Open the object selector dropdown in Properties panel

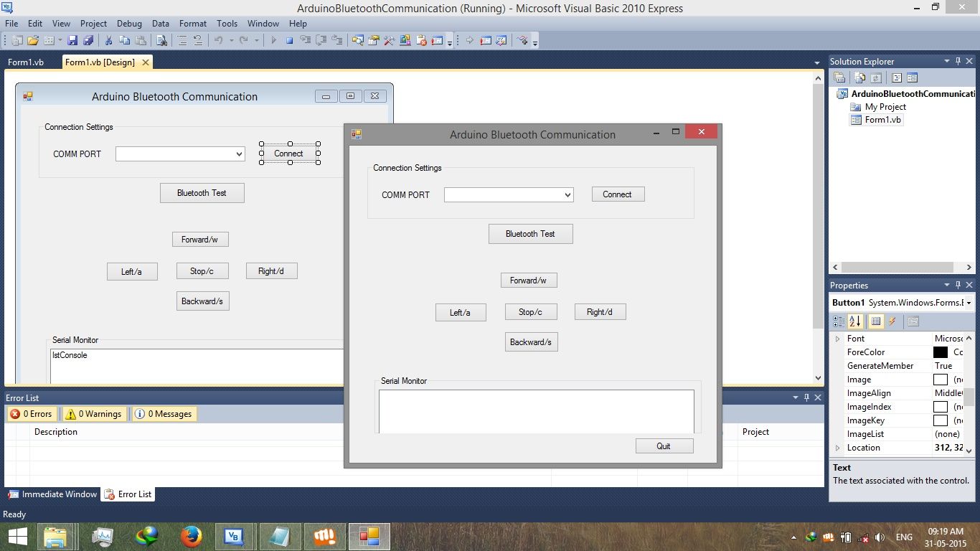click(x=969, y=302)
